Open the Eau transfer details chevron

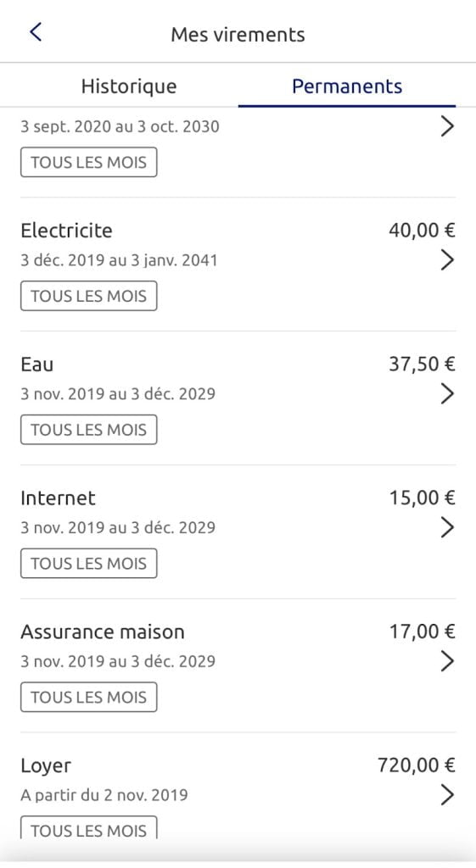coord(446,393)
